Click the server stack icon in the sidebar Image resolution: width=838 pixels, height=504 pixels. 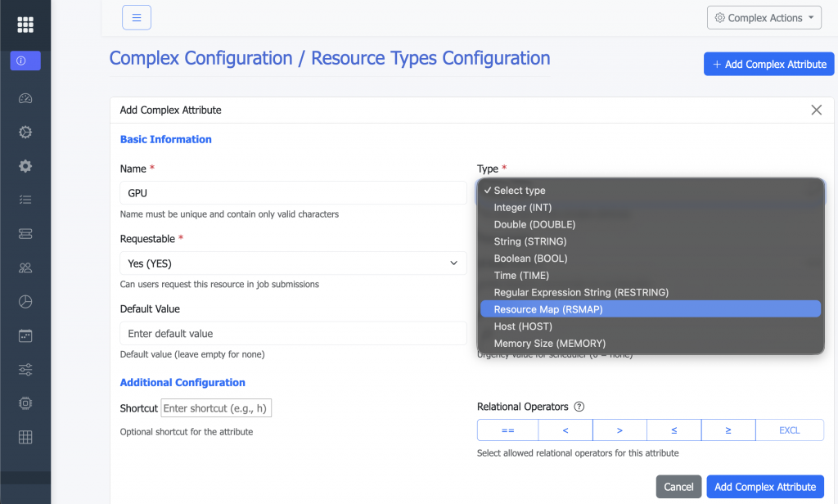tap(25, 234)
